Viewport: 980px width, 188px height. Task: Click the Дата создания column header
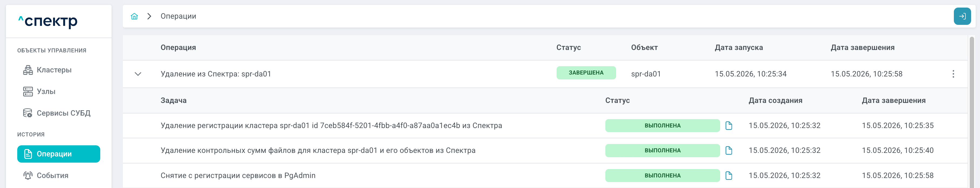tap(775, 101)
